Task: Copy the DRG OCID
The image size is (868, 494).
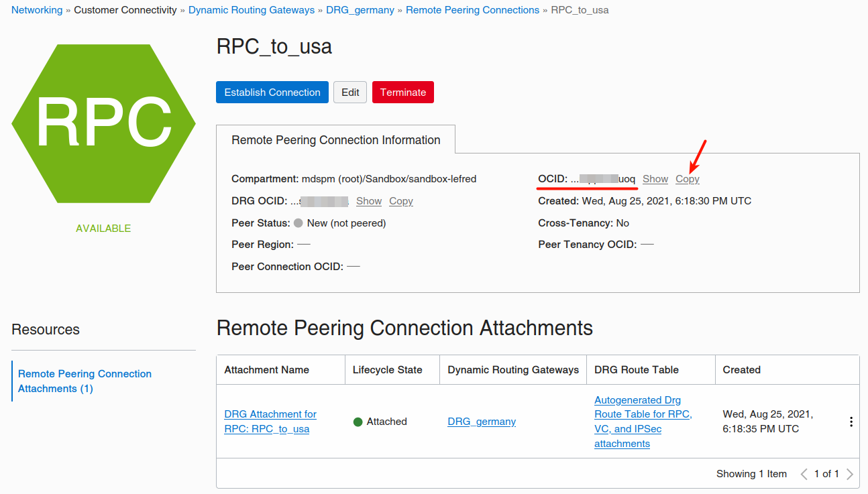Action: 401,201
